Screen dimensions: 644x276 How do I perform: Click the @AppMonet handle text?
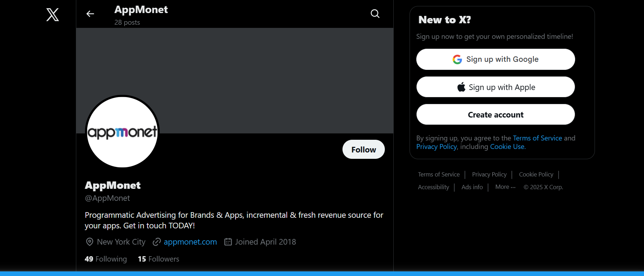107,198
